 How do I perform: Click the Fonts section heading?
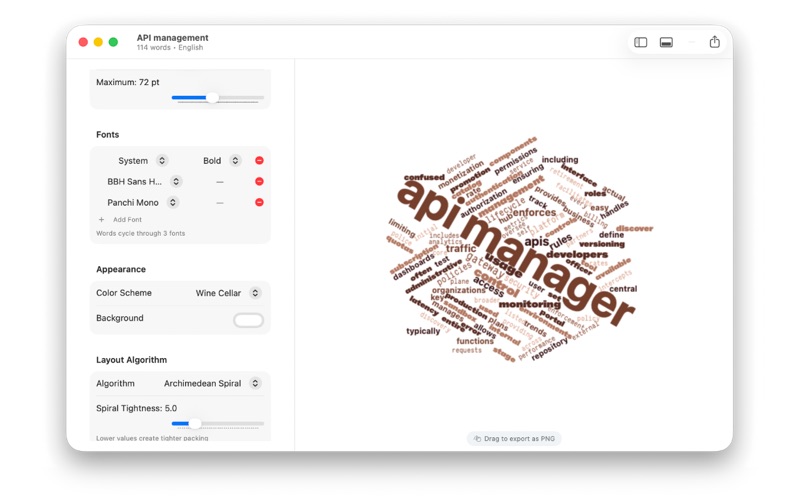coord(108,135)
